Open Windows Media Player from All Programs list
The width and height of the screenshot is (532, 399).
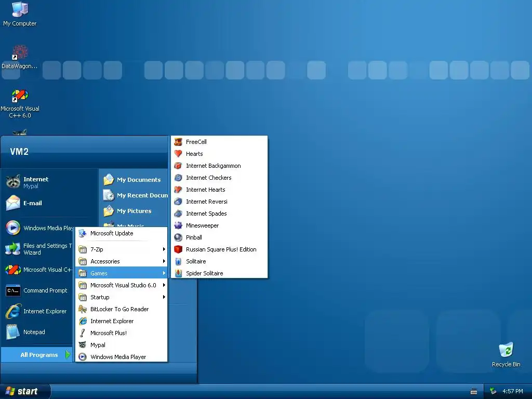point(122,357)
